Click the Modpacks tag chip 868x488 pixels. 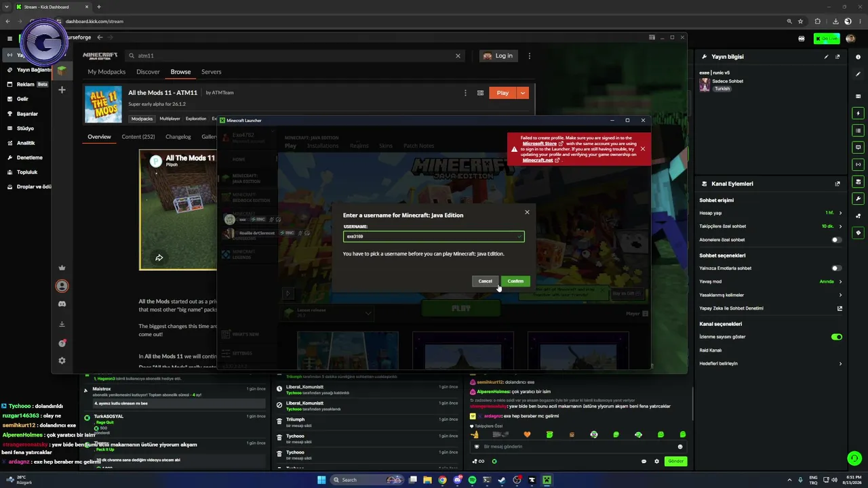coord(142,119)
